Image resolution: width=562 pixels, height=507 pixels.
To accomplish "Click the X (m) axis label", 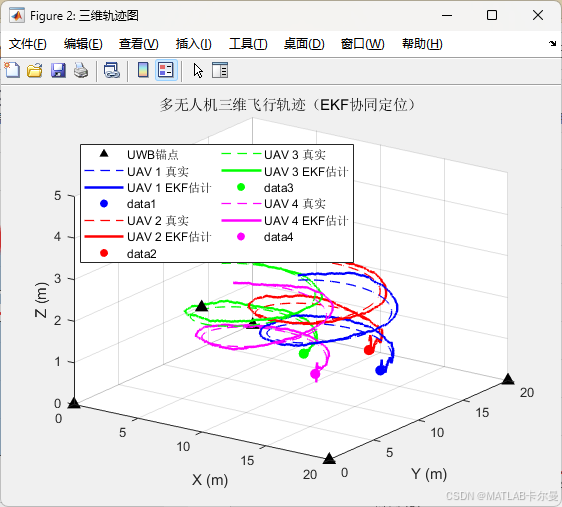I will pyautogui.click(x=210, y=480).
